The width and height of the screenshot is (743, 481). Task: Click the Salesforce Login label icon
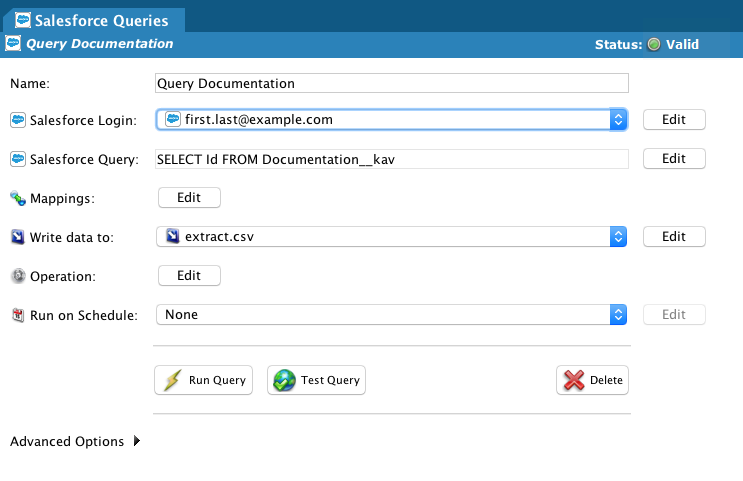point(18,120)
